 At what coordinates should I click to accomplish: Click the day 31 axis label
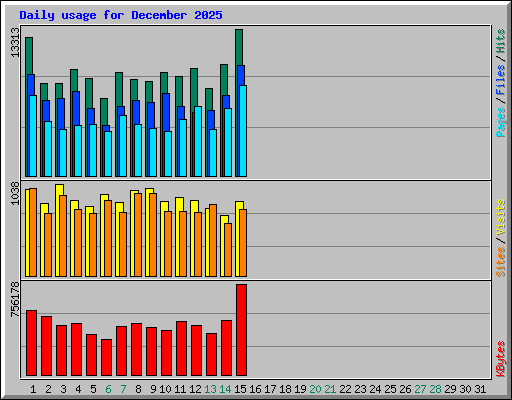480,389
